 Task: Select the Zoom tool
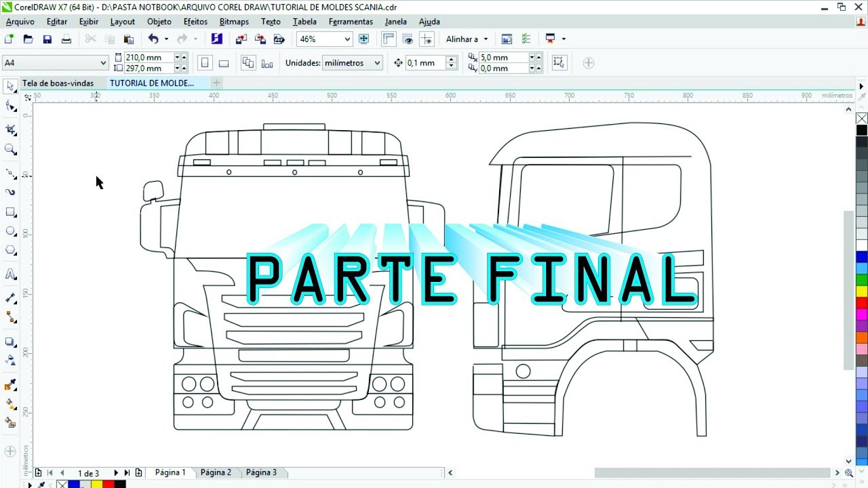point(10,149)
